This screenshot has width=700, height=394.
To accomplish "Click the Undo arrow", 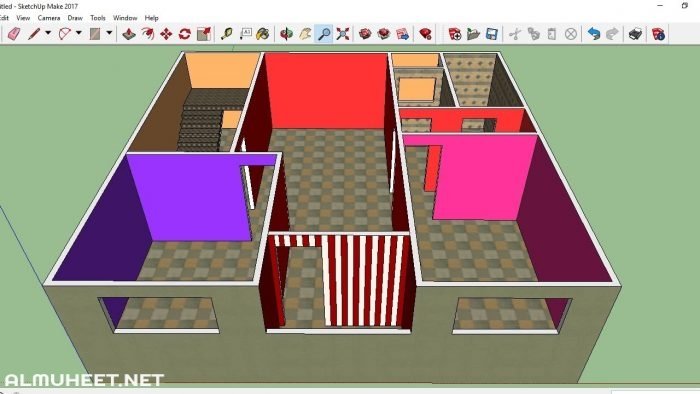I will pyautogui.click(x=593, y=33).
